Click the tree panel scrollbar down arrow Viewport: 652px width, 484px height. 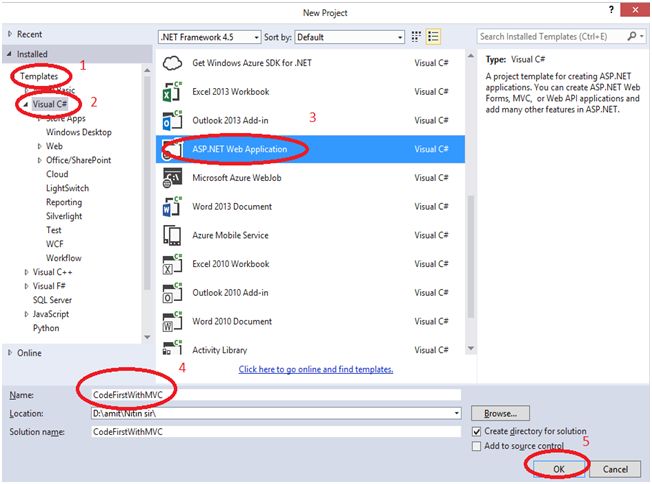[147, 337]
